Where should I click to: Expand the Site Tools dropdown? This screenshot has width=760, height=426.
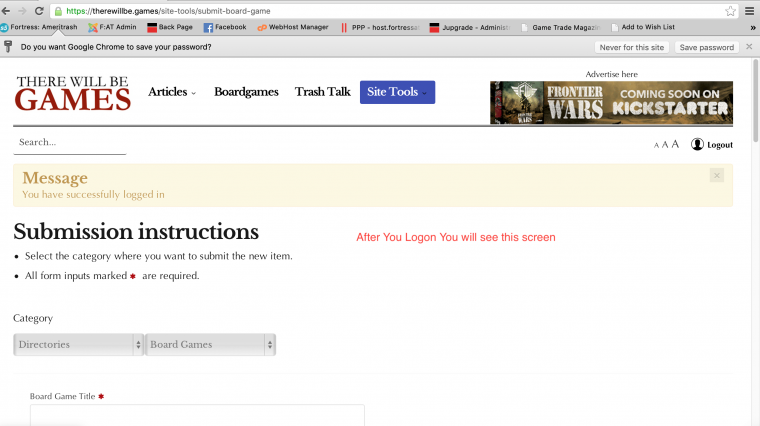[x=397, y=92]
